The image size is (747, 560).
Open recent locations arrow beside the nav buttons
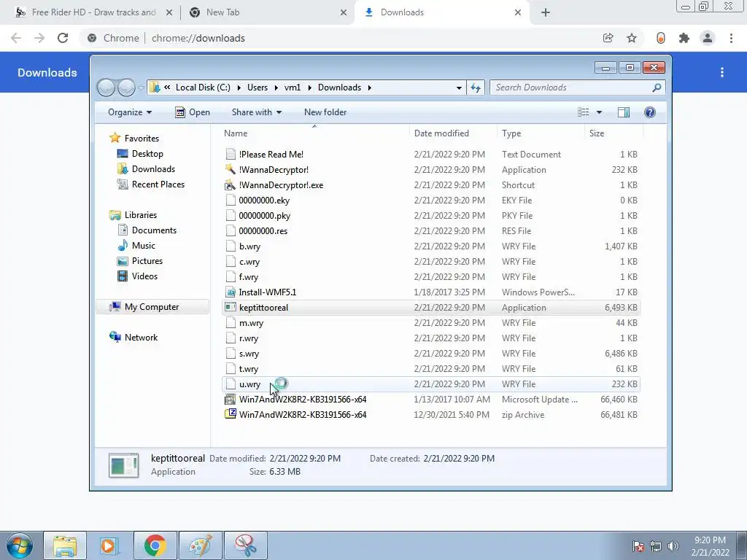141,87
